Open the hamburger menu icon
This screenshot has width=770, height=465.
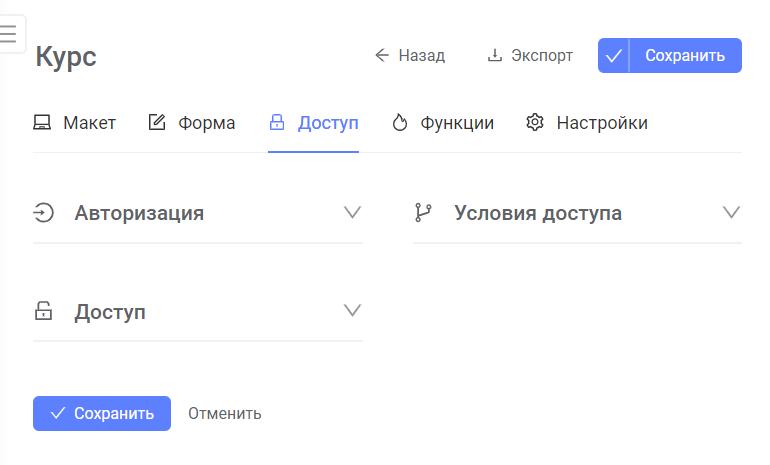pyautogui.click(x=8, y=33)
